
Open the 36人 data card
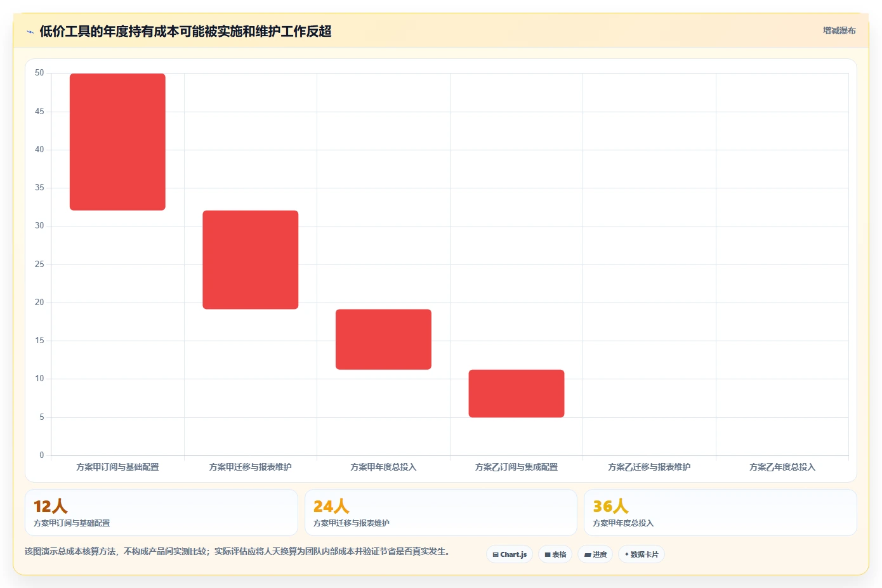[720, 513]
